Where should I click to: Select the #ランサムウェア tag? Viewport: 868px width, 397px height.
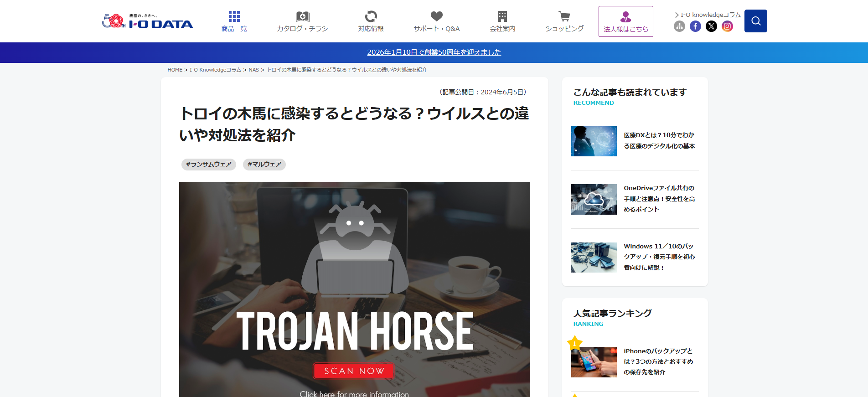pos(209,165)
